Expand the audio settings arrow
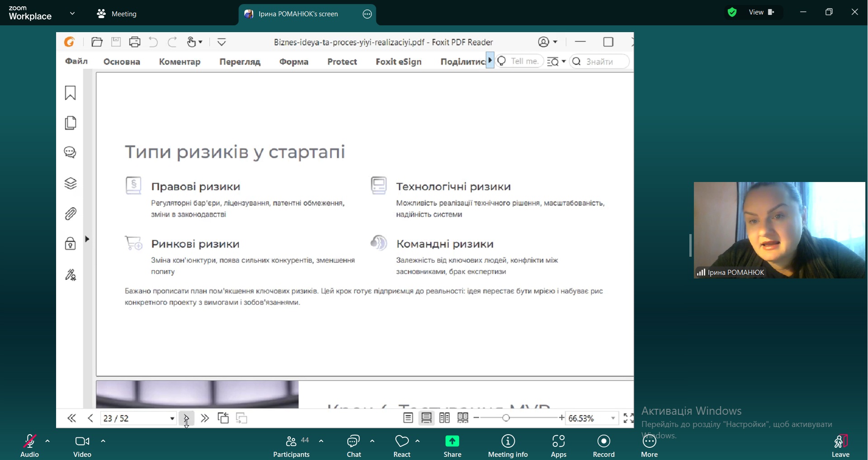Viewport: 868px width, 460px height. pos(48,441)
